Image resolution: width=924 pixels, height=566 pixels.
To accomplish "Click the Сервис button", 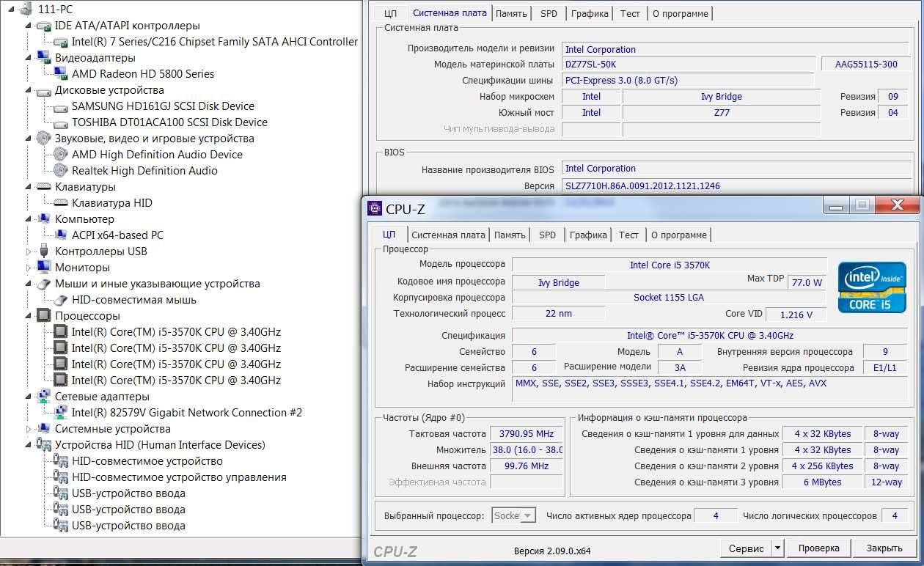I will (747, 548).
